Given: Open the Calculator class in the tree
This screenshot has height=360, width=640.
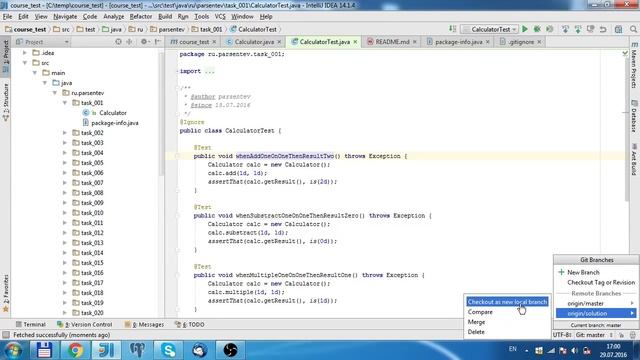Looking at the screenshot, I should tap(113, 113).
